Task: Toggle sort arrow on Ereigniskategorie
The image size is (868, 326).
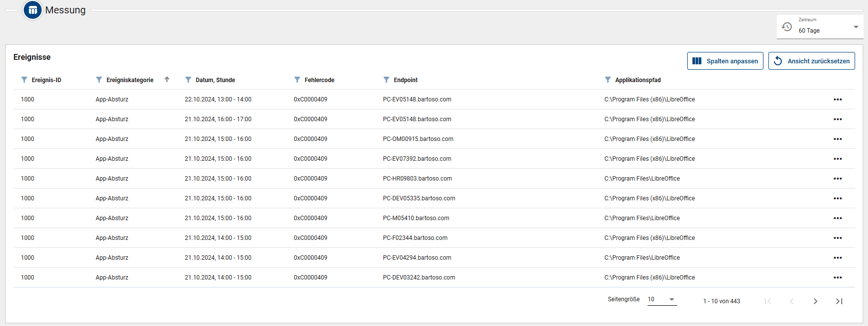Action: 167,80
